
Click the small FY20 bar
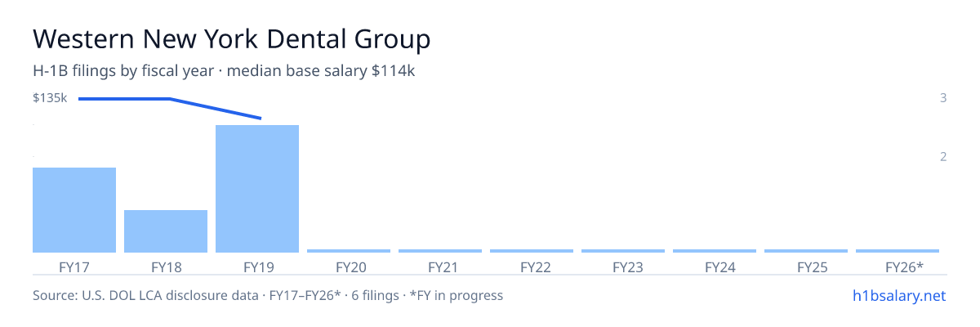click(349, 251)
